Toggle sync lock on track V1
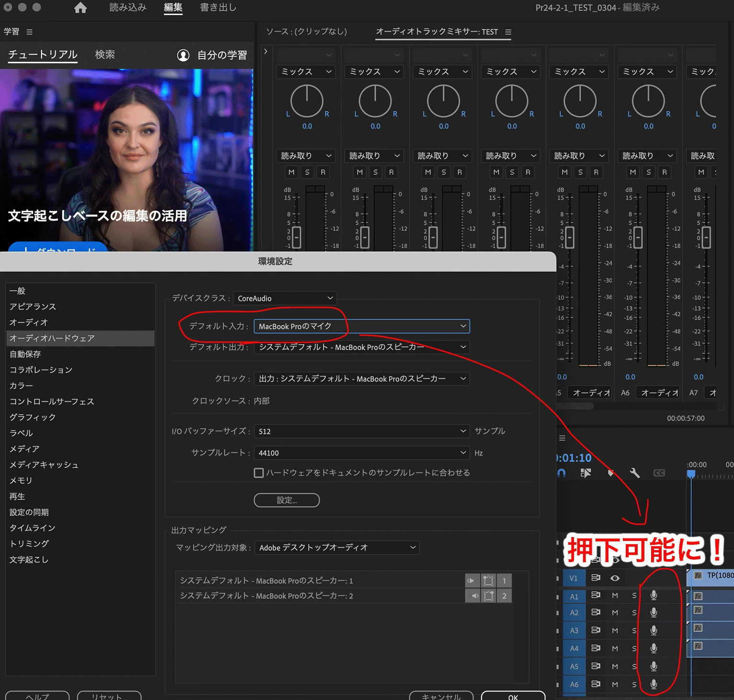Image resolution: width=734 pixels, height=700 pixels. coord(596,578)
